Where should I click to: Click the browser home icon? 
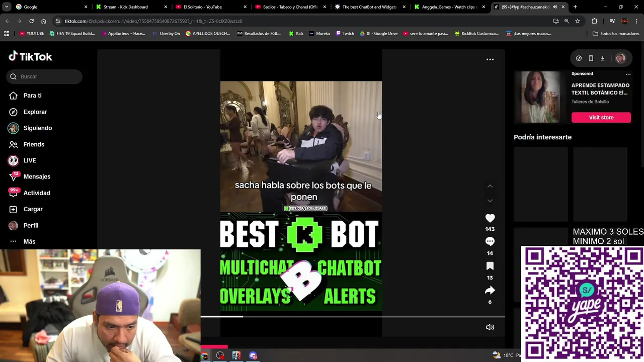[43, 21]
